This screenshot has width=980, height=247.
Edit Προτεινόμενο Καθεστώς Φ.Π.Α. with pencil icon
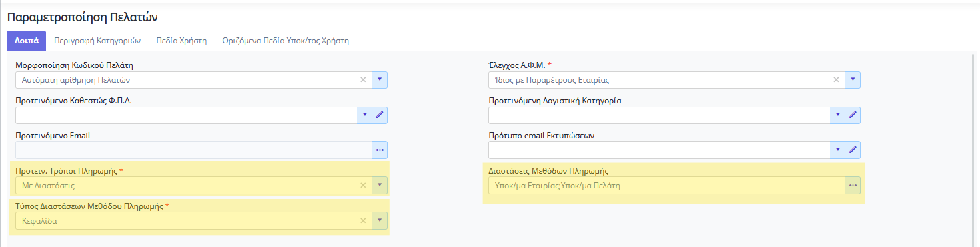[x=380, y=115]
